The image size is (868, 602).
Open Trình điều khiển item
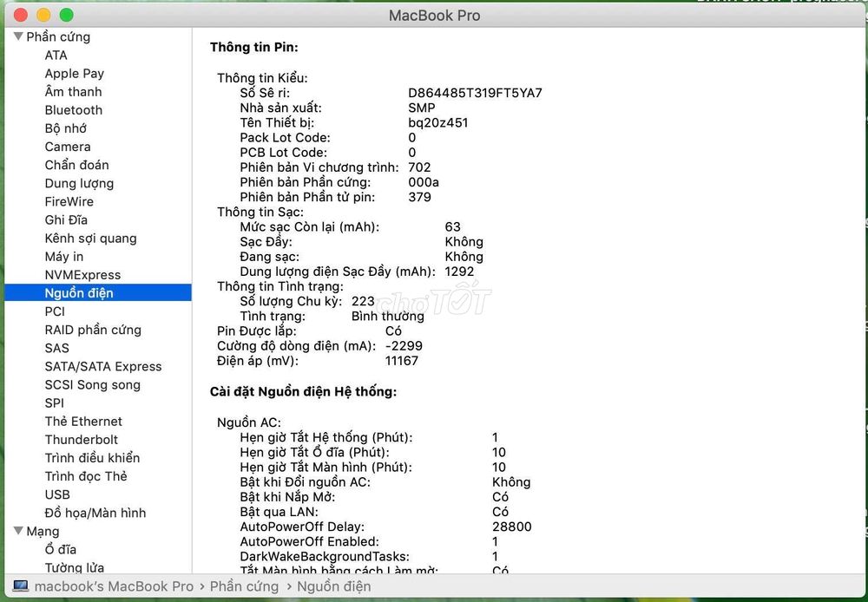(x=93, y=458)
